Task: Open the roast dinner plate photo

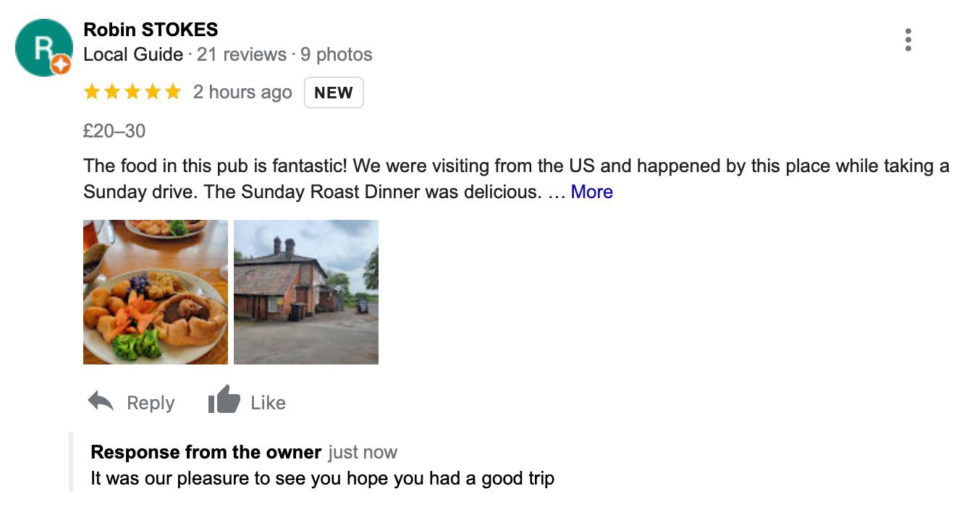Action: 156,291
